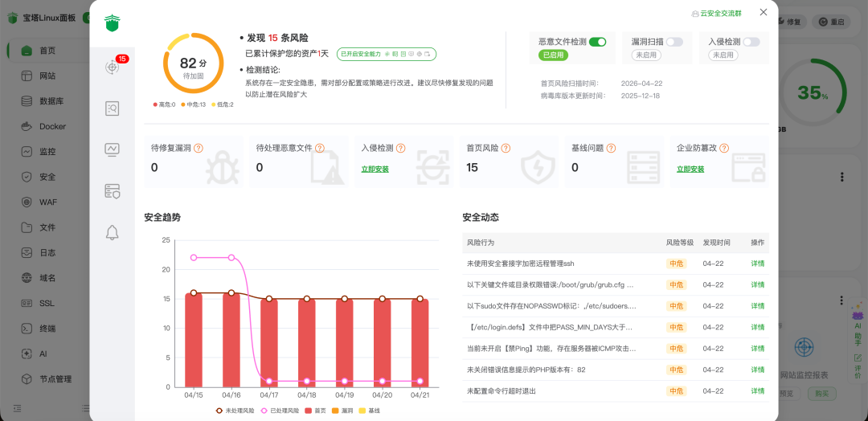Toggle 漏洞 series in chart legend

click(342, 411)
